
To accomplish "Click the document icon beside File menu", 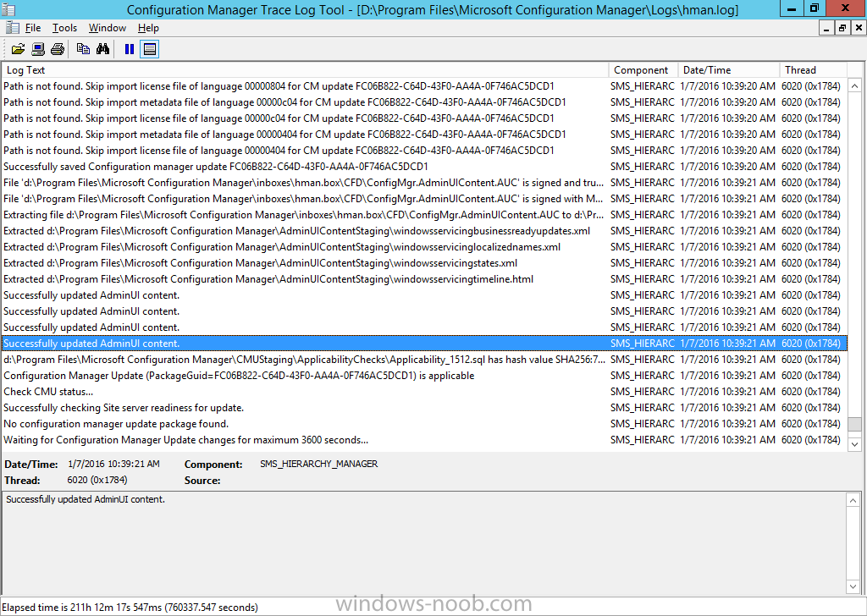I will [x=13, y=28].
